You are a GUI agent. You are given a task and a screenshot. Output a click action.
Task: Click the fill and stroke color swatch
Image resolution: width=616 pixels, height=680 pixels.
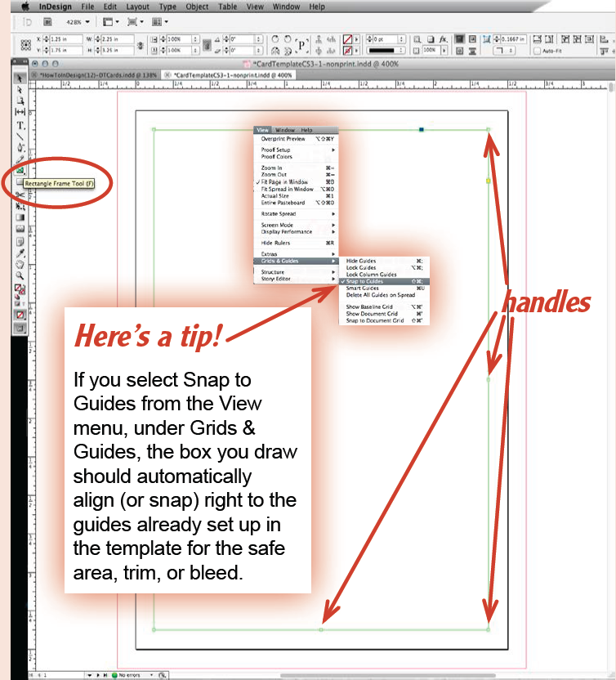(x=20, y=289)
